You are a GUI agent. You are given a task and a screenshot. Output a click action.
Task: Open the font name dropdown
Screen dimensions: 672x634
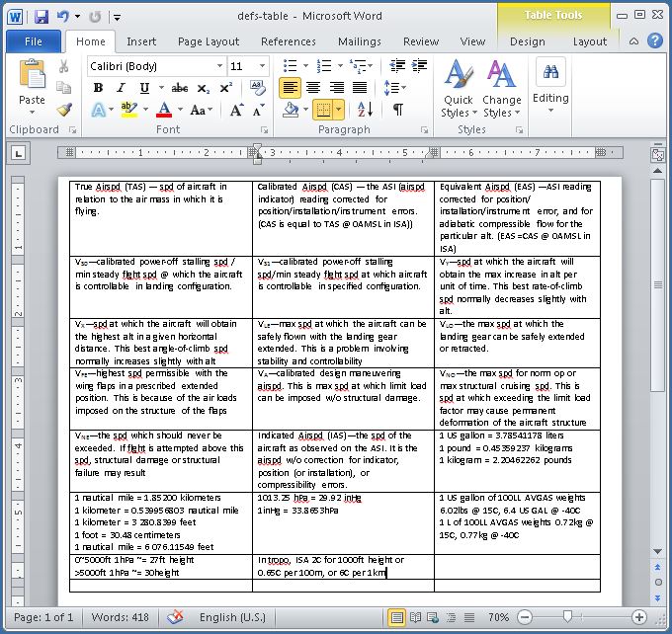[x=219, y=66]
